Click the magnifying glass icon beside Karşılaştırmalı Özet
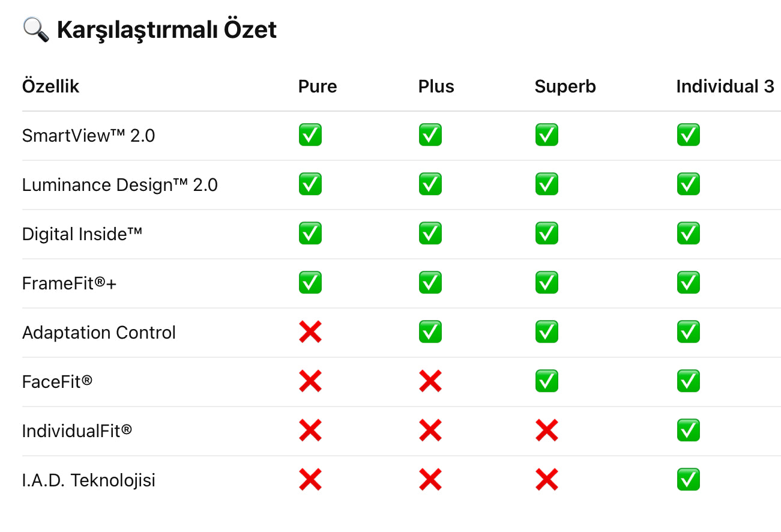The height and width of the screenshot is (532, 781). (x=36, y=29)
